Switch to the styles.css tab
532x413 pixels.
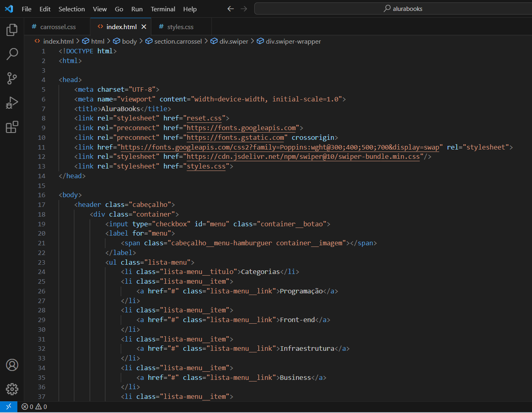180,27
